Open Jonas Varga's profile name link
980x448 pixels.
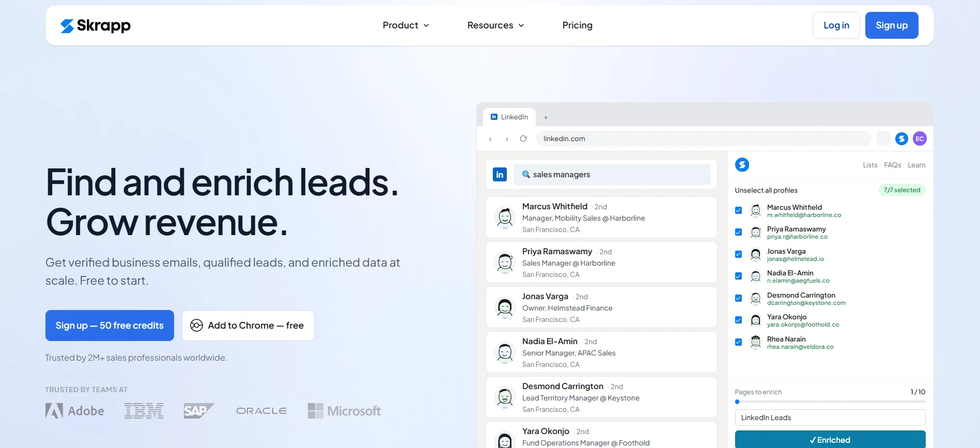pyautogui.click(x=545, y=297)
